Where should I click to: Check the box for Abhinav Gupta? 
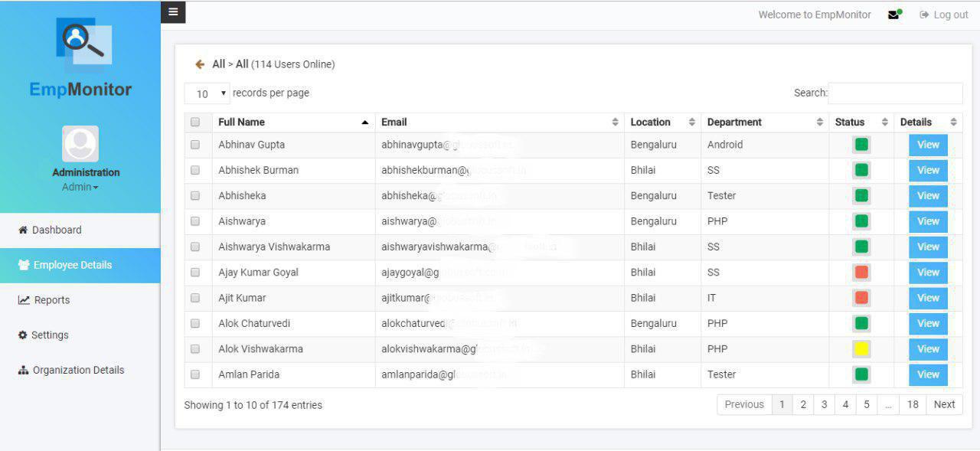(x=195, y=145)
